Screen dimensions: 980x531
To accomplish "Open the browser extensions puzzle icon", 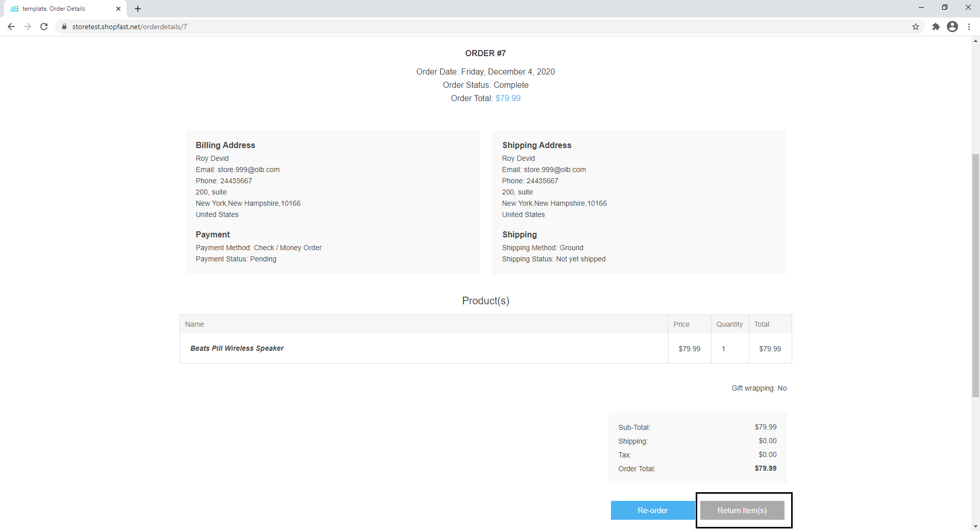I will click(x=936, y=27).
